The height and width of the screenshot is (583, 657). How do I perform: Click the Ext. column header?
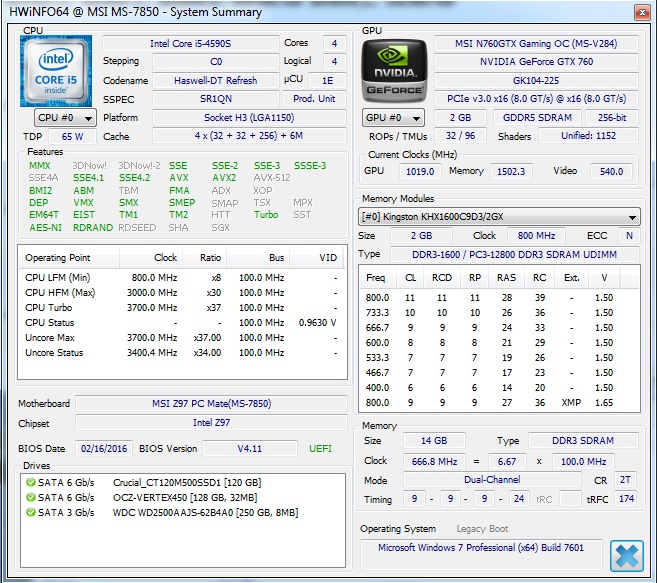click(x=572, y=278)
